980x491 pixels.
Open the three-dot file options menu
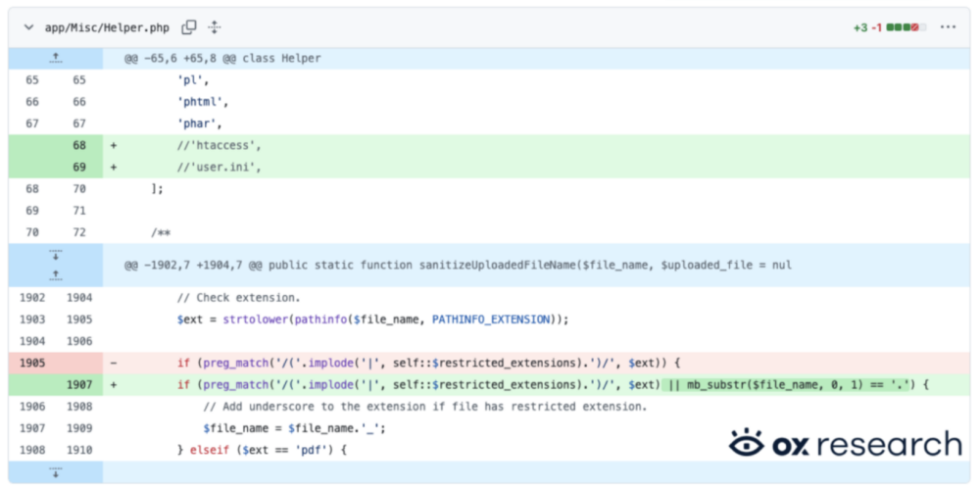click(x=947, y=27)
